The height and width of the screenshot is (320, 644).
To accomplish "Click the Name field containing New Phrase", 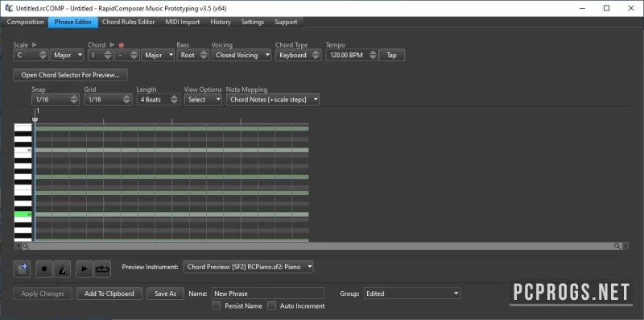I will [268, 293].
